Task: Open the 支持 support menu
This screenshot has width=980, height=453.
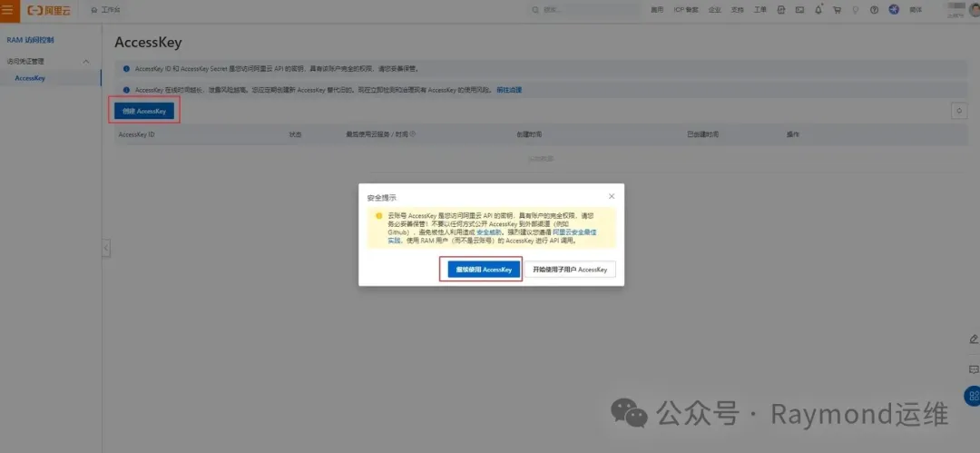Action: [738, 11]
